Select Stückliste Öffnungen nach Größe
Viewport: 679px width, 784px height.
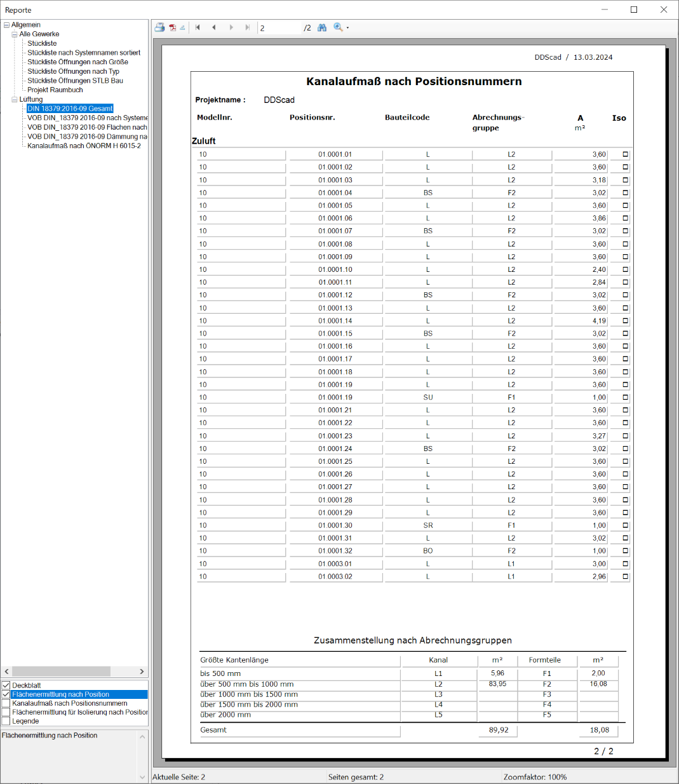click(x=77, y=62)
